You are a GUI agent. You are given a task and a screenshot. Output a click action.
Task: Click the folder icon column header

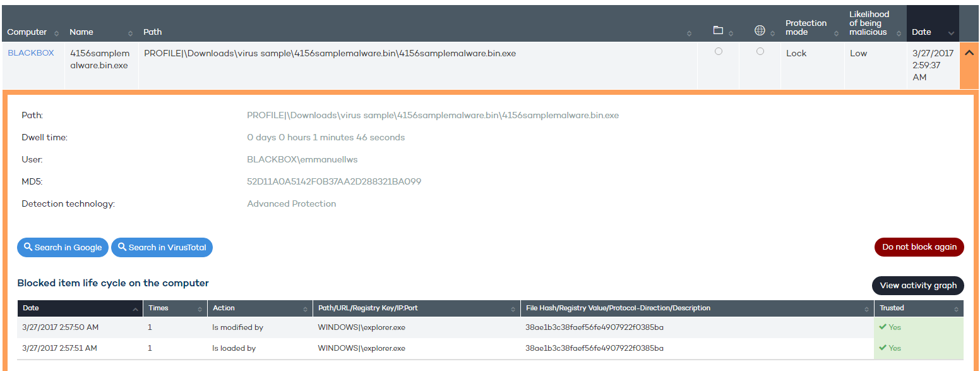coord(718,30)
